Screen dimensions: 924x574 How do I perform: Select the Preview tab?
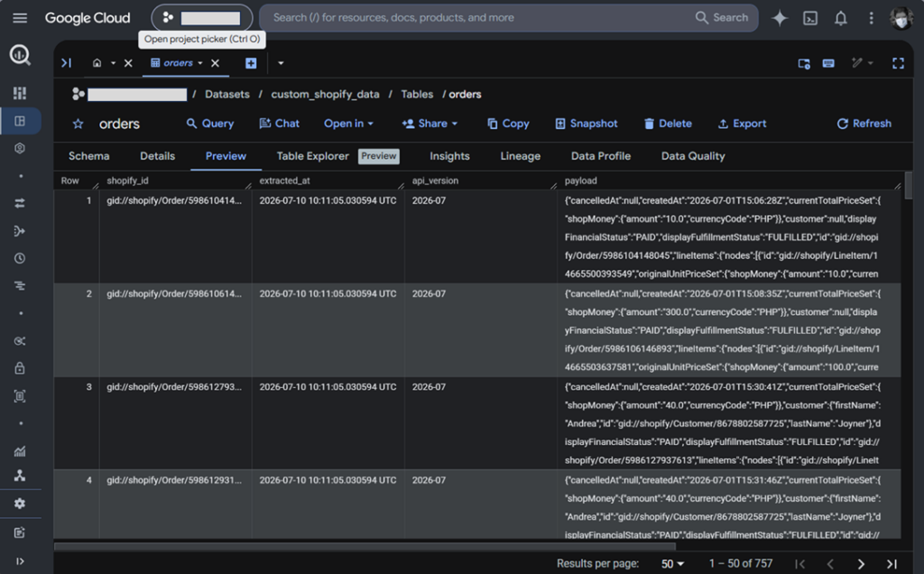pos(226,156)
